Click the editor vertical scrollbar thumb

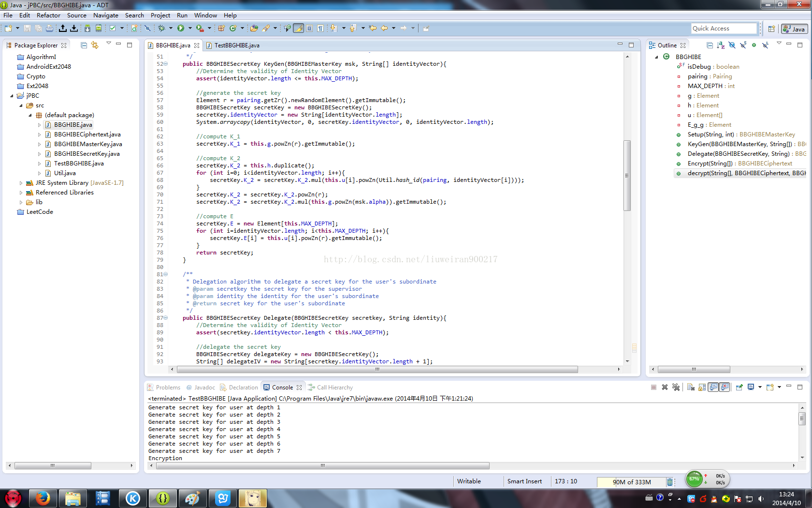click(x=627, y=175)
